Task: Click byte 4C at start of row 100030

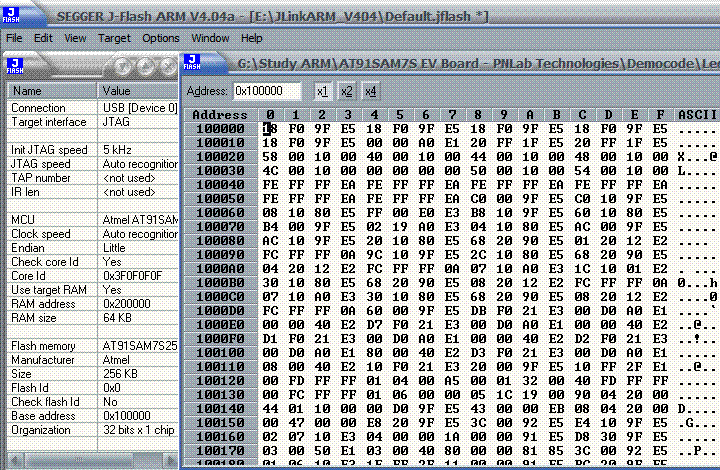Action: coord(270,171)
